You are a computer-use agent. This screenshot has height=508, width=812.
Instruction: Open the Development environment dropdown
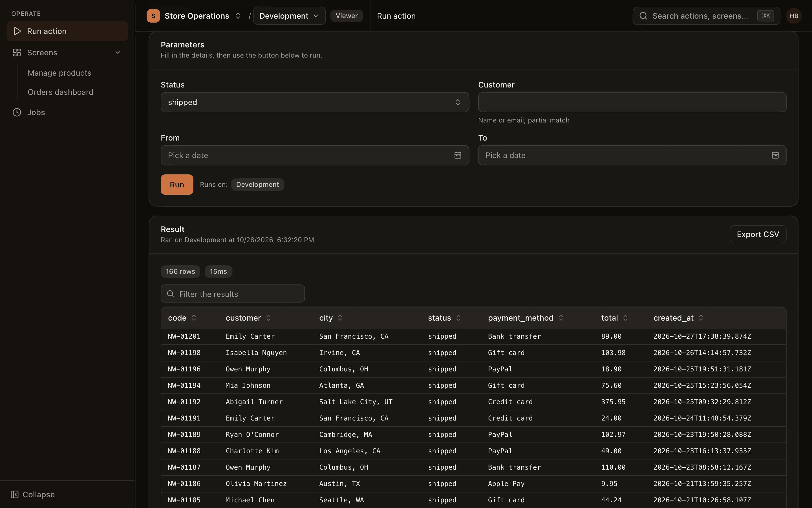289,16
